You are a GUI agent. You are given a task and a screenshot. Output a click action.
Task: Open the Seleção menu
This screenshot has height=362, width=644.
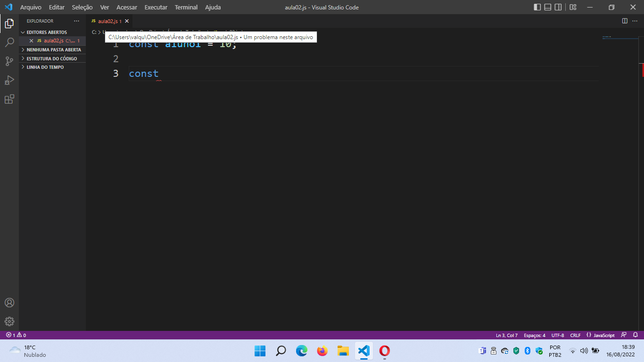[x=82, y=7]
